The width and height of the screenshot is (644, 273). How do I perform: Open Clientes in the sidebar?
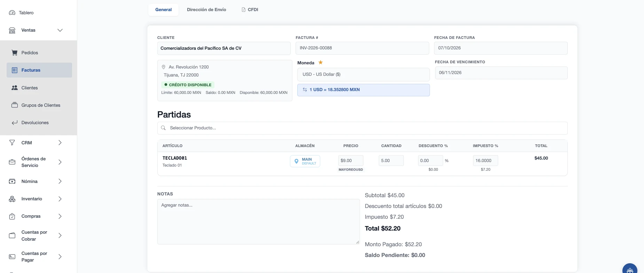(x=39, y=88)
